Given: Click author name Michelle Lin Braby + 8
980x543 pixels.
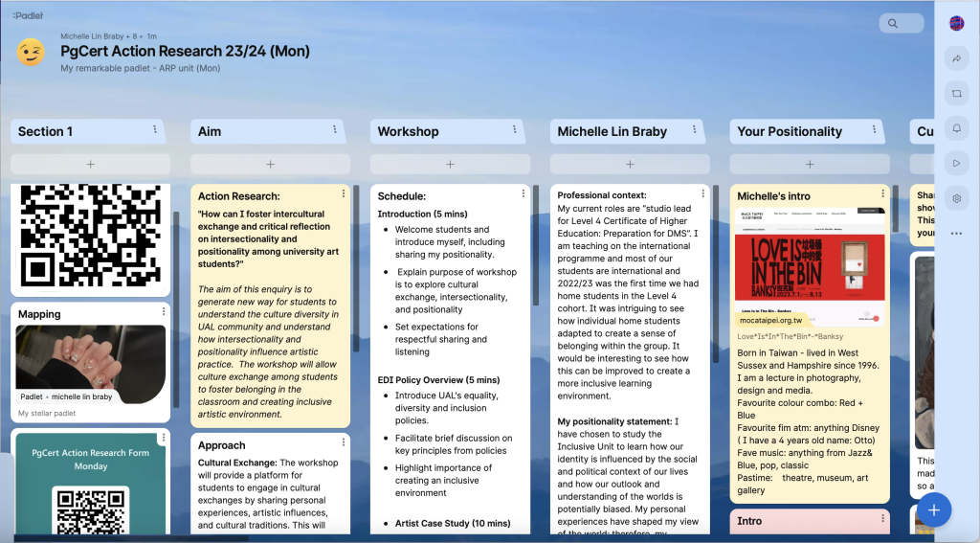Looking at the screenshot, I should coord(99,36).
